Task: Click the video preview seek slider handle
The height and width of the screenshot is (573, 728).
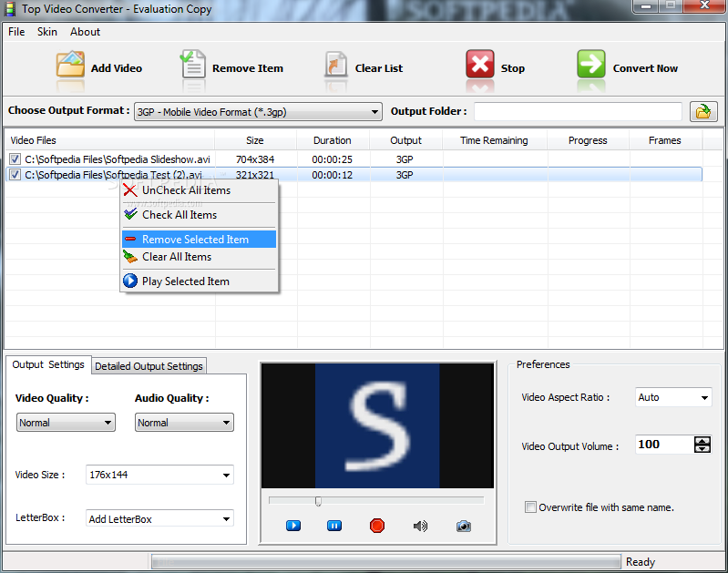Action: (318, 501)
